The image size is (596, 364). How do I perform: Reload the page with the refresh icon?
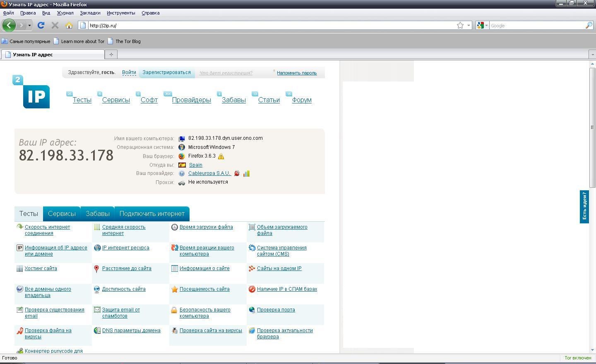click(x=41, y=25)
